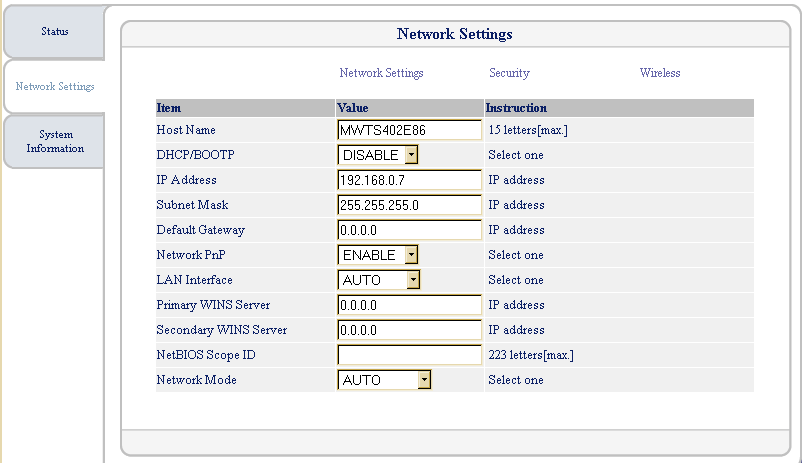Open the Status sidebar tab
This screenshot has height=463, width=807.
click(x=54, y=32)
